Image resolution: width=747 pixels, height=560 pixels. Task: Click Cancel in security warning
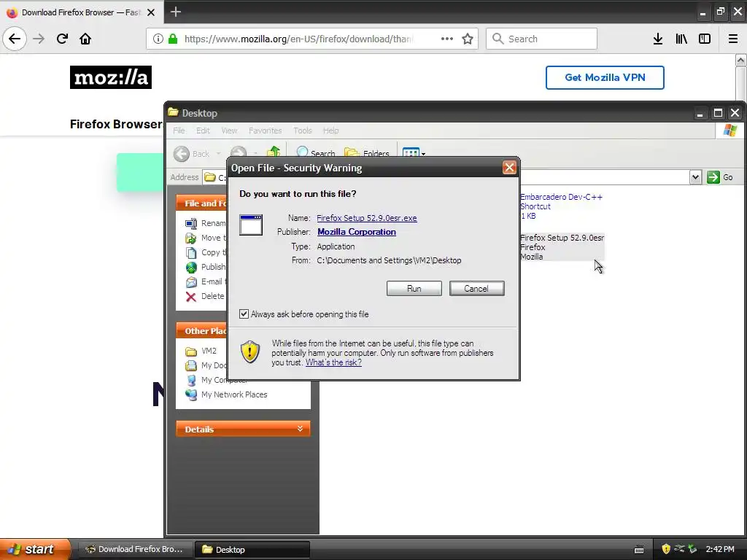476,289
